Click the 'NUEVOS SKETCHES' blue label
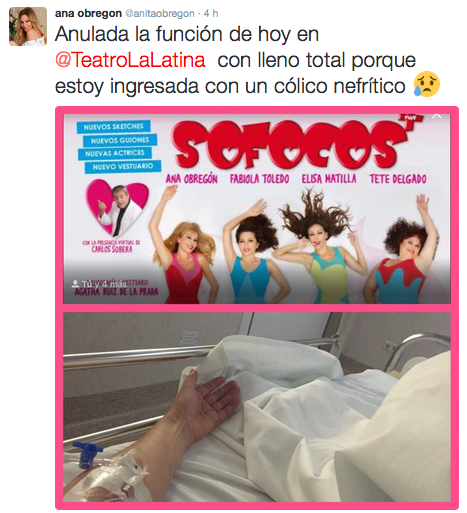The height and width of the screenshot is (513, 467). pos(114,126)
